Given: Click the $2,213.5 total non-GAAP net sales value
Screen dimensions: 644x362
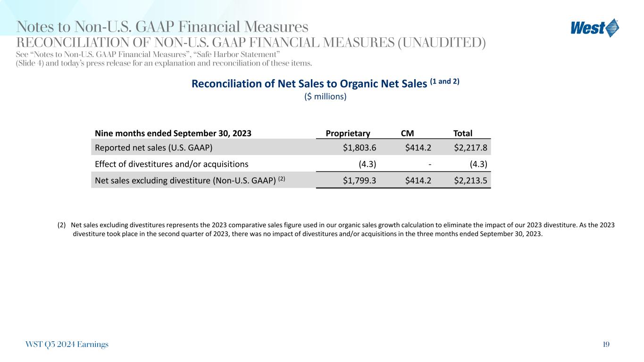Looking at the screenshot, I should click(x=470, y=180).
